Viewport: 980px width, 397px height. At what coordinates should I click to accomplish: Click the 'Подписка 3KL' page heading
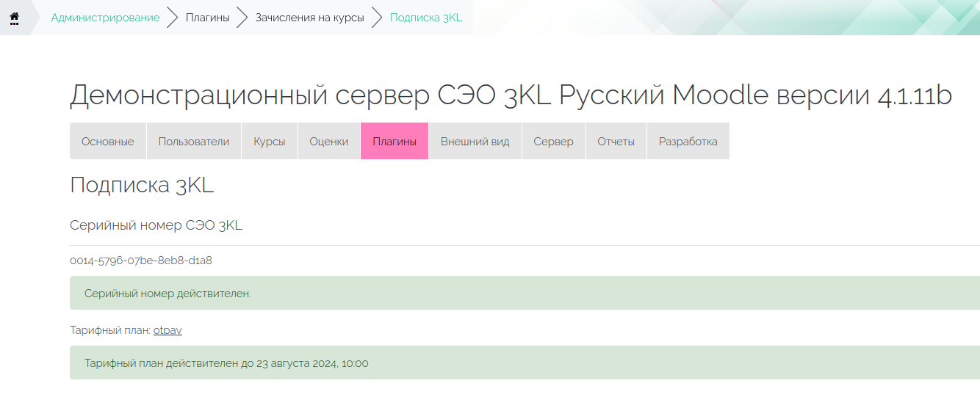click(x=142, y=185)
